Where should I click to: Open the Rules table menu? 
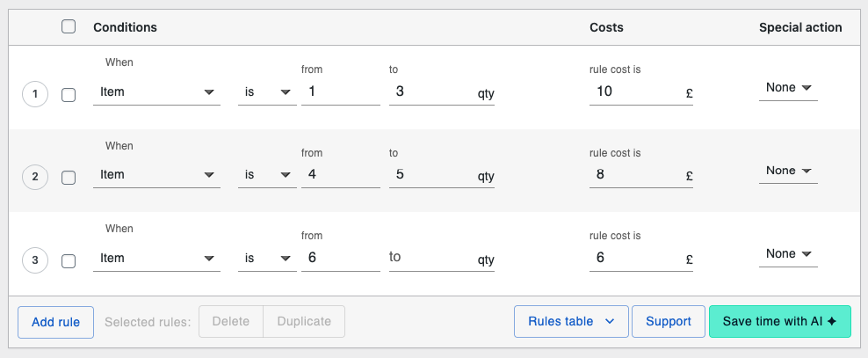(x=570, y=322)
